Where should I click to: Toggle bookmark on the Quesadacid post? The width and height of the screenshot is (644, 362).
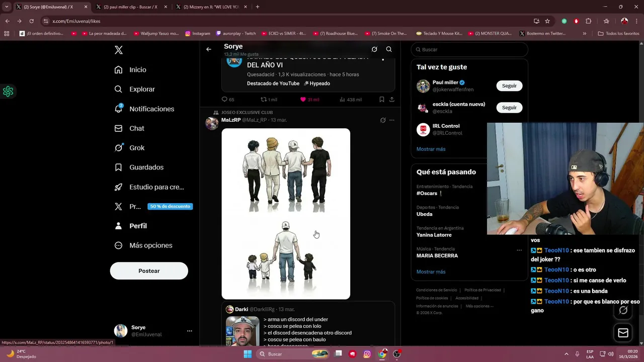click(382, 100)
